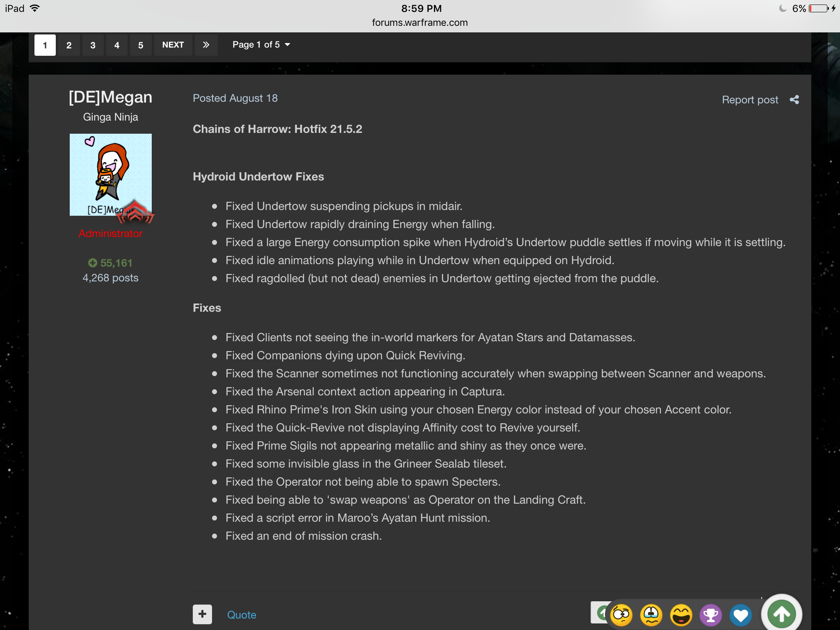Click Report post link
840x630 pixels.
750,100
